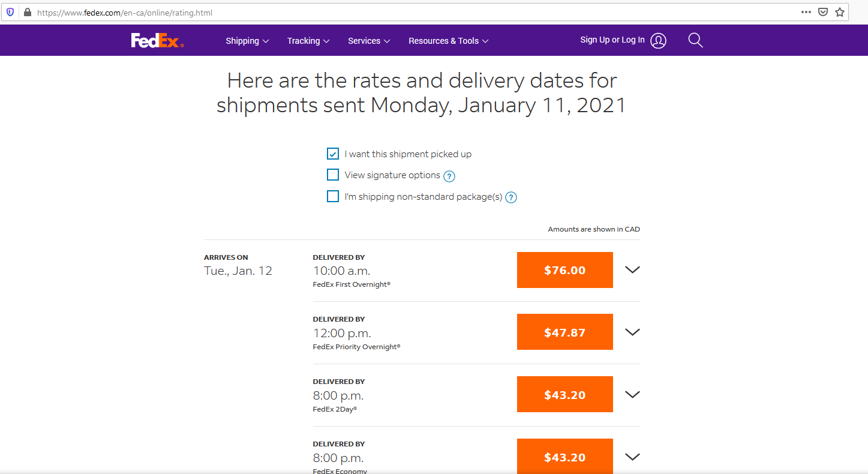Image resolution: width=868 pixels, height=474 pixels.
Task: Click the FedEx logo
Action: click(157, 40)
